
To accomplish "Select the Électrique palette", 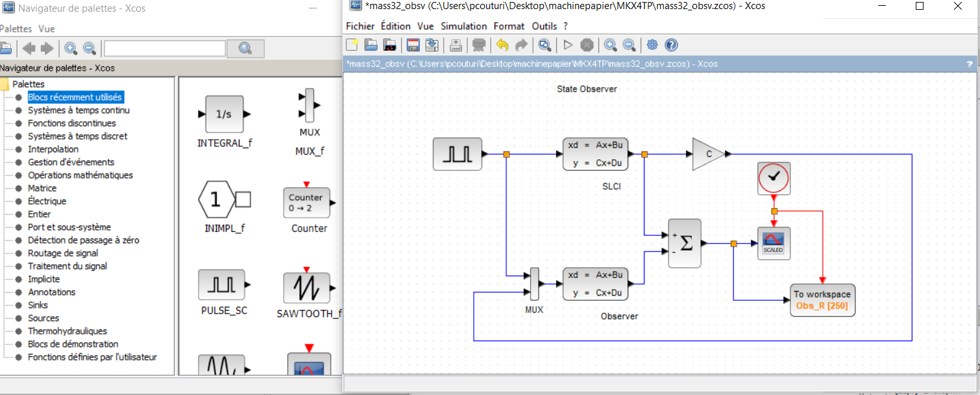I will click(47, 201).
